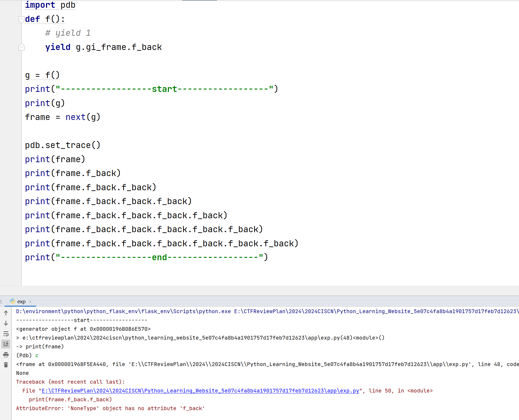The image size is (519, 420).
Task: Click the end print statement line
Action: point(146,257)
